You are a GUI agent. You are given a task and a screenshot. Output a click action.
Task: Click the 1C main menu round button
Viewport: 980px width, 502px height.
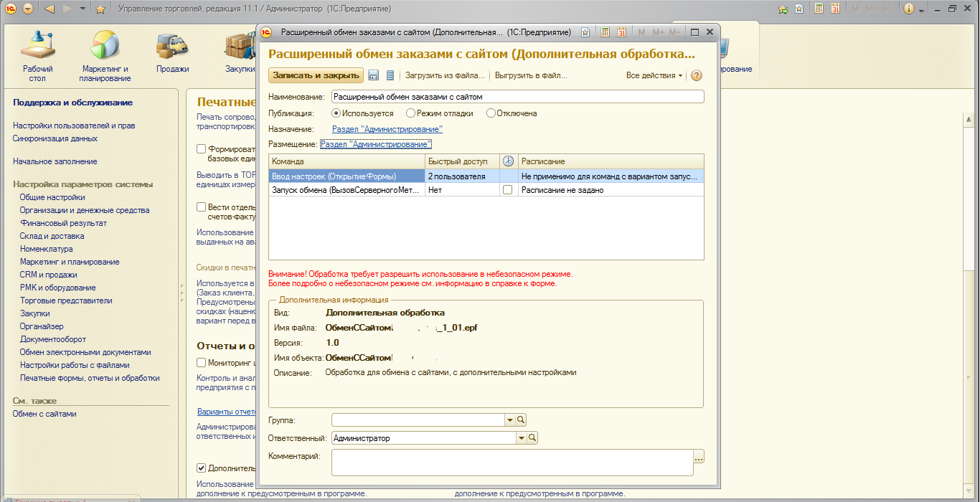pos(12,9)
